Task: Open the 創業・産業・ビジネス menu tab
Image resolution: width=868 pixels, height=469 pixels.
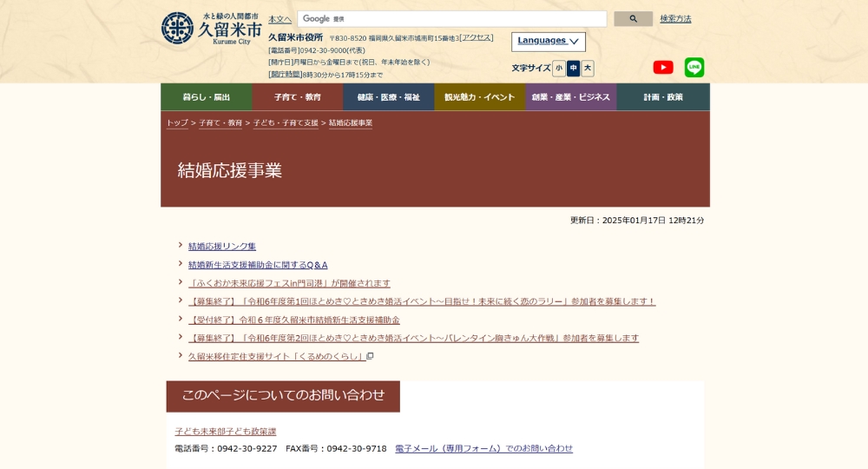Action: (x=571, y=97)
